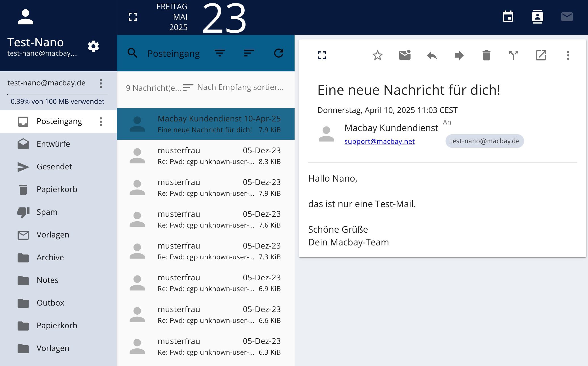The height and width of the screenshot is (366, 588).
Task: Open the sort icon in mailbox toolbar
Action: tap(249, 53)
